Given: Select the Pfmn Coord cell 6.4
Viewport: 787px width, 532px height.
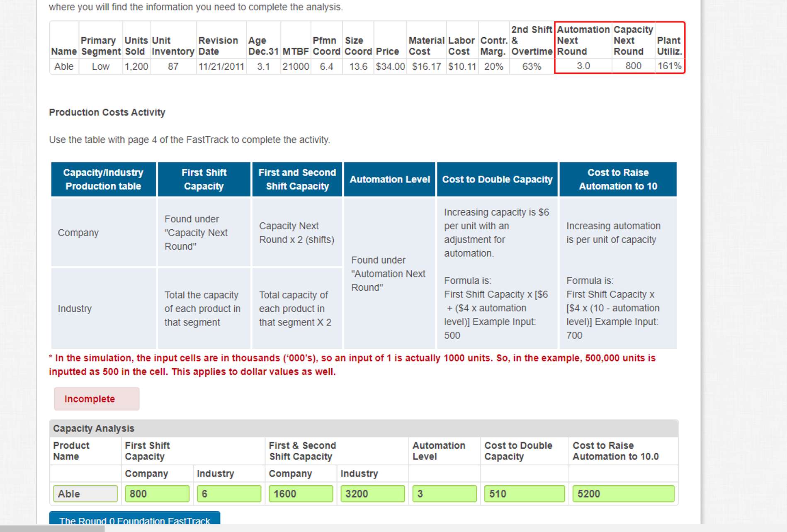Looking at the screenshot, I should [326, 66].
